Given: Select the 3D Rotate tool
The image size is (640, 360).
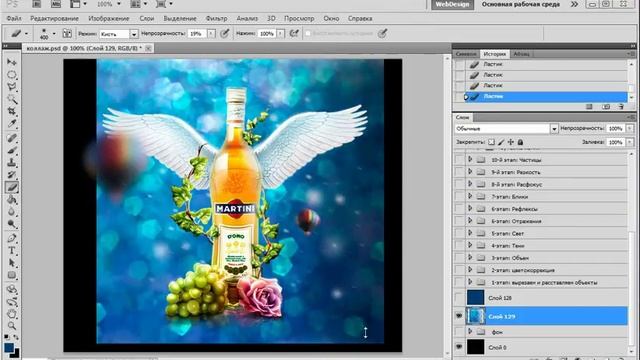Looking at the screenshot, I should 11,289.
